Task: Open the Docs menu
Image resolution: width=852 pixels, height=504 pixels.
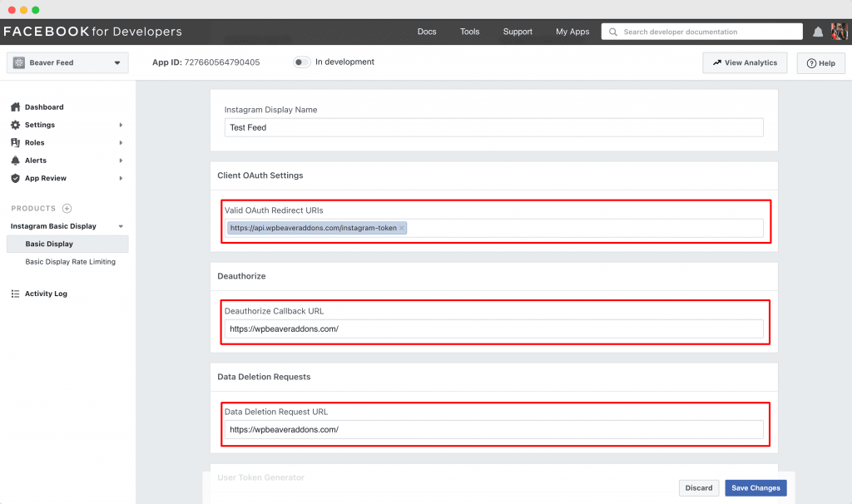Action: point(427,32)
